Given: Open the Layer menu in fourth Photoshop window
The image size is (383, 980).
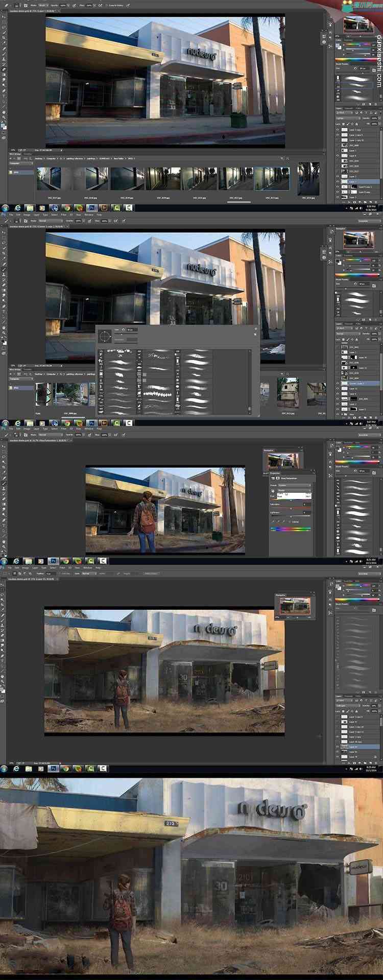Looking at the screenshot, I should (35, 567).
